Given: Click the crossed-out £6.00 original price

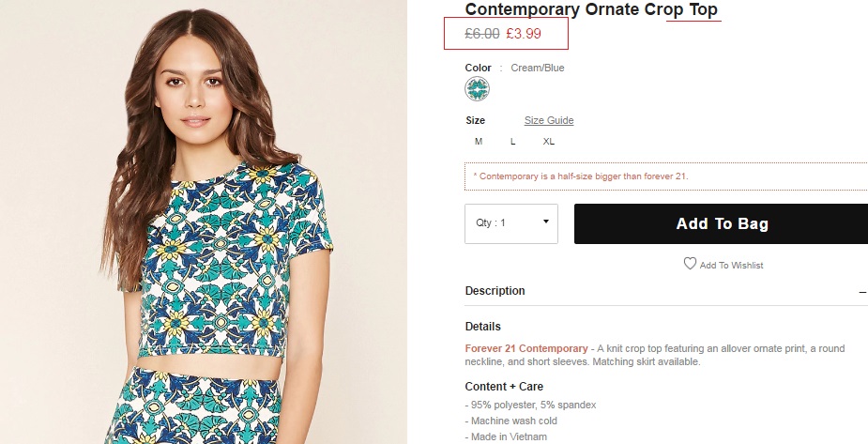Looking at the screenshot, I should coord(482,35).
